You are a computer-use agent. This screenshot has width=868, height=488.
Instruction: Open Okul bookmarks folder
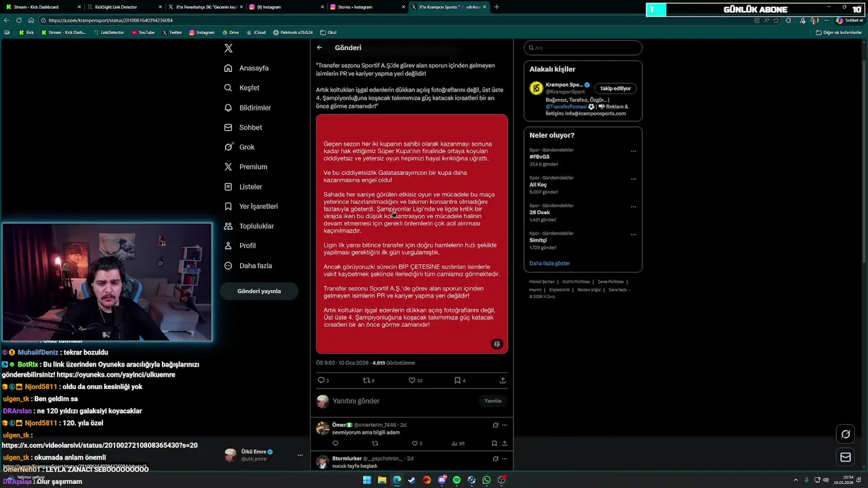click(328, 33)
